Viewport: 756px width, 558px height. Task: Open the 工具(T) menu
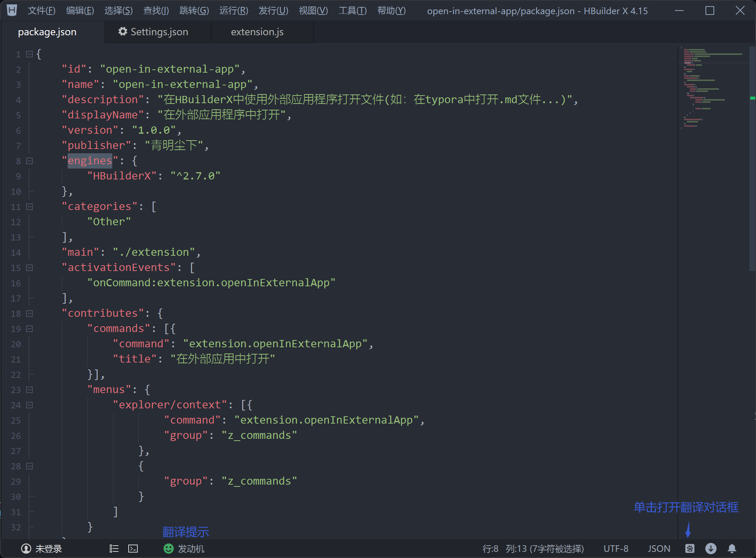pos(353,11)
